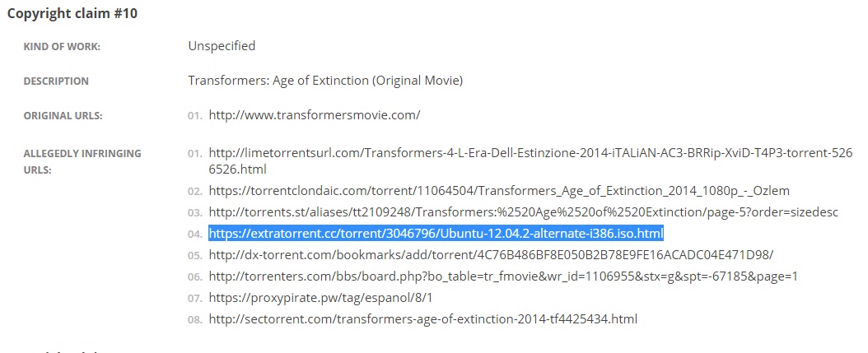Click list number 08 beside sectorrent link

coord(195,320)
